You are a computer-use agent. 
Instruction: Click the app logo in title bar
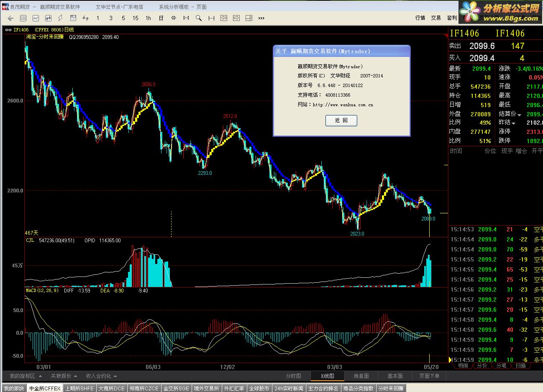click(x=5, y=7)
